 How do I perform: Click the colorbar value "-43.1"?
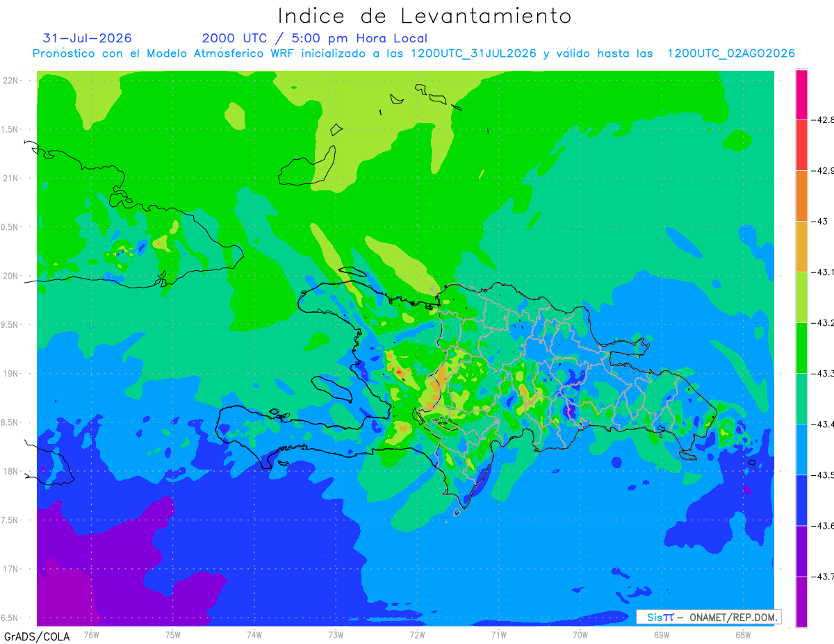(822, 272)
